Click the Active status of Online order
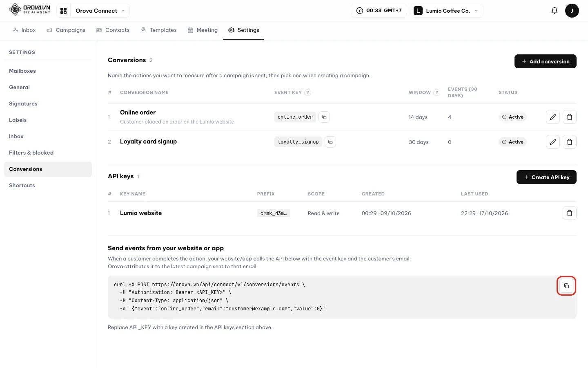This screenshot has height=368, width=588. tap(513, 117)
